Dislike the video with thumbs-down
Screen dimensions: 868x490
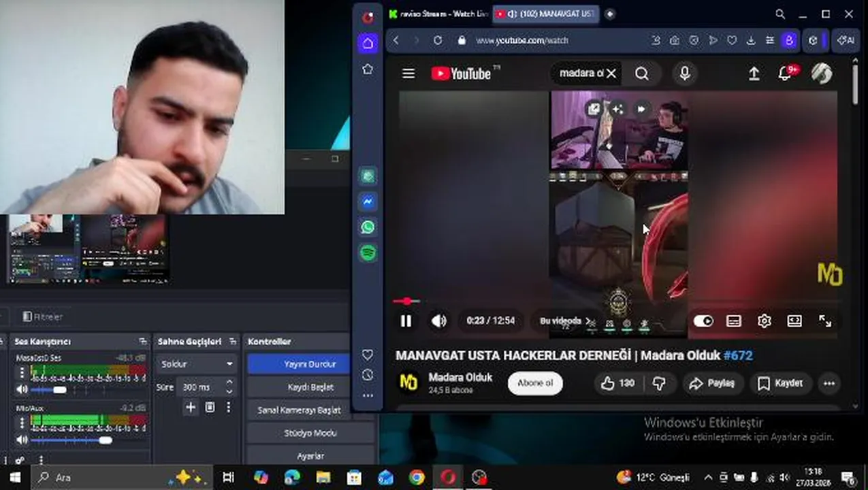pyautogui.click(x=659, y=383)
